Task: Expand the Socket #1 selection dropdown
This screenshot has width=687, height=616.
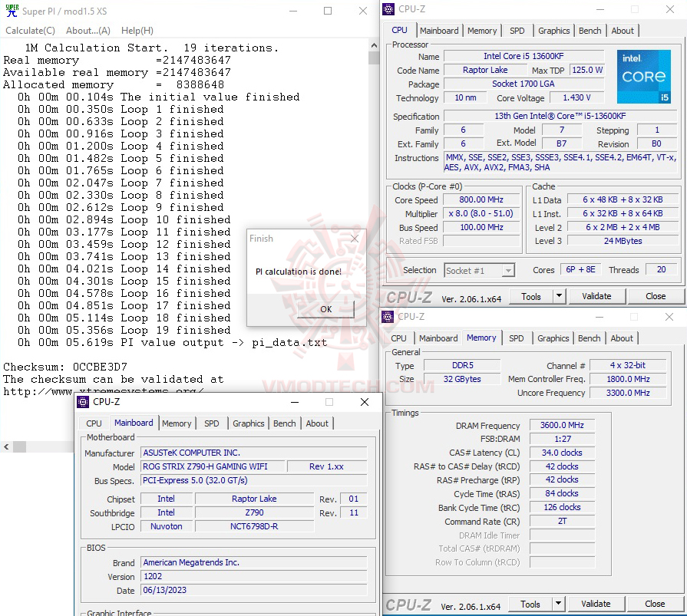Action: [x=508, y=271]
